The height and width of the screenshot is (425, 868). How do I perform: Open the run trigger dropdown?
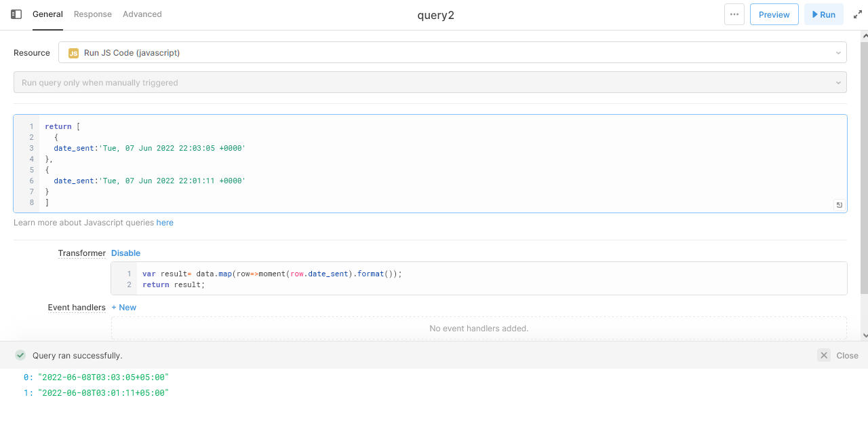(x=430, y=81)
